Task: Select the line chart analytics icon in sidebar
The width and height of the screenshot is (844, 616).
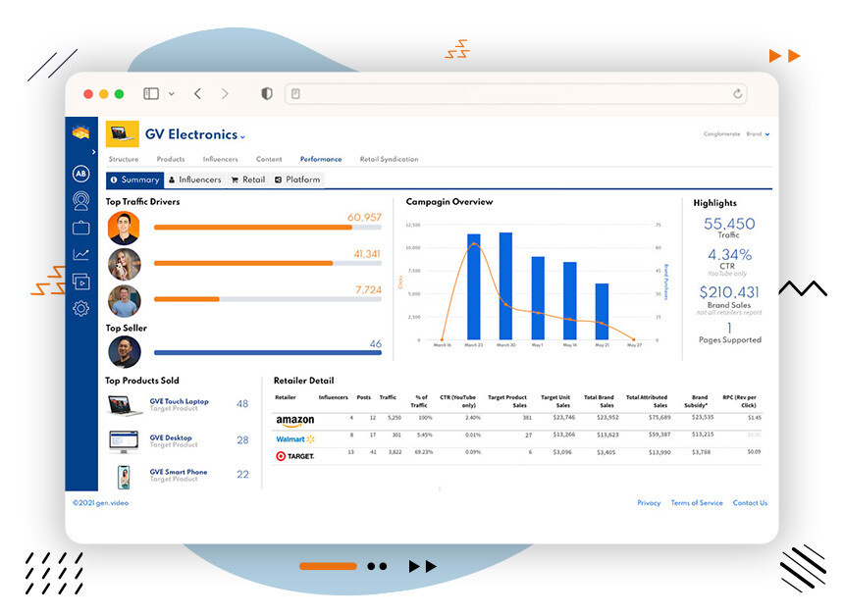Action: coord(80,254)
